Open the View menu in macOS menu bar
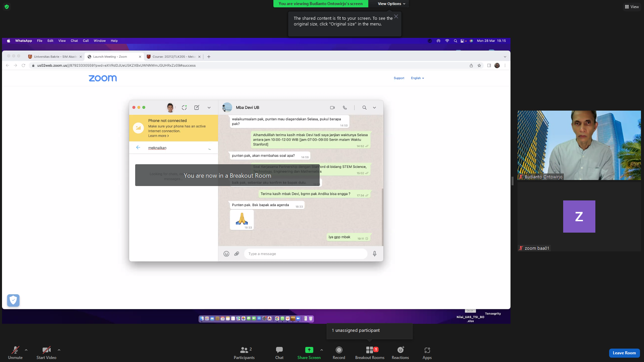The height and width of the screenshot is (362, 644). [62, 41]
